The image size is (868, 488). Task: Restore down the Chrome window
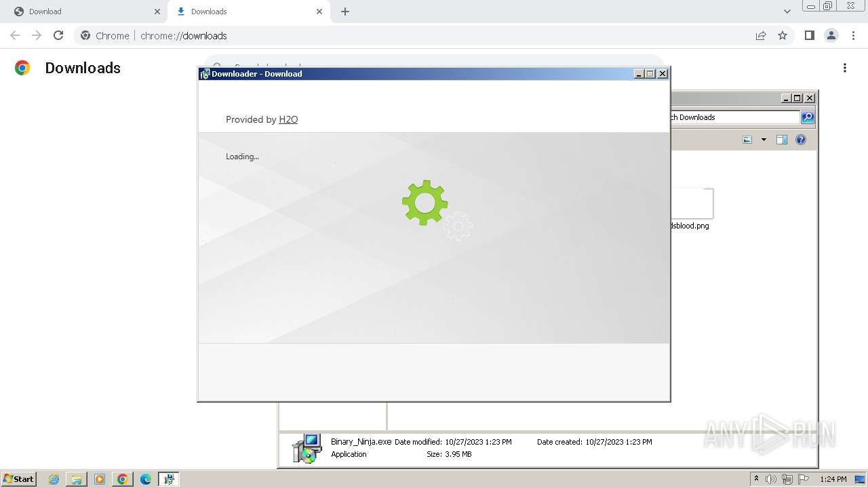point(828,6)
